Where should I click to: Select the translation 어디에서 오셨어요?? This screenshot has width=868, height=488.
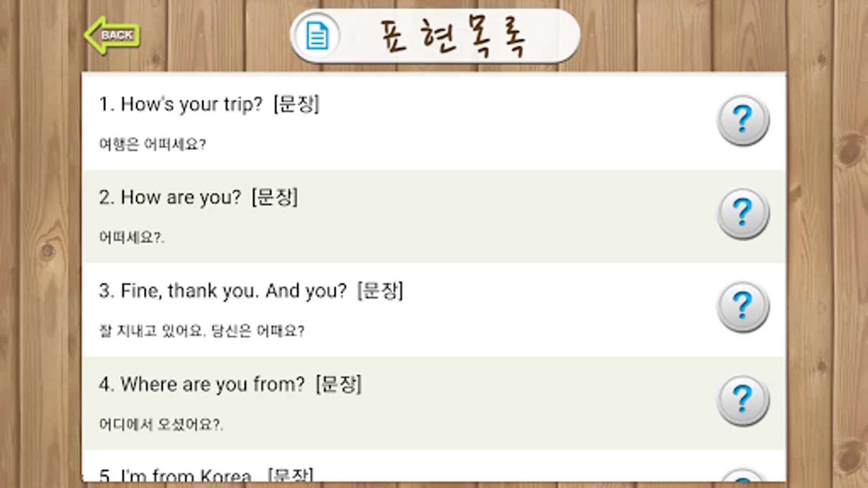click(x=161, y=424)
